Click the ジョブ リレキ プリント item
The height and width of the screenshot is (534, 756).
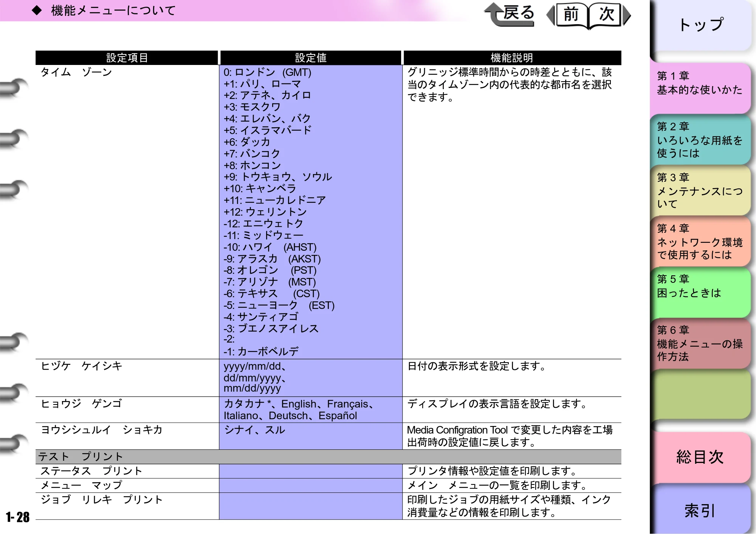(102, 499)
